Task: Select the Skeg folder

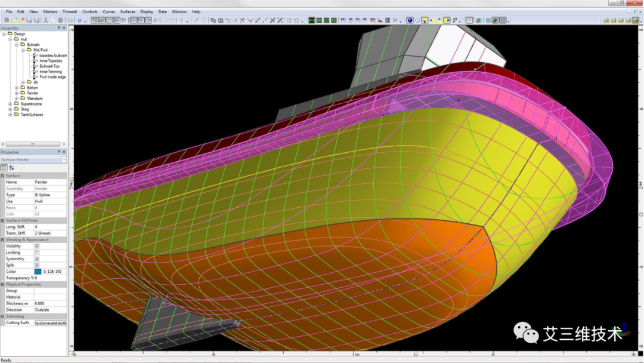Action: point(24,109)
